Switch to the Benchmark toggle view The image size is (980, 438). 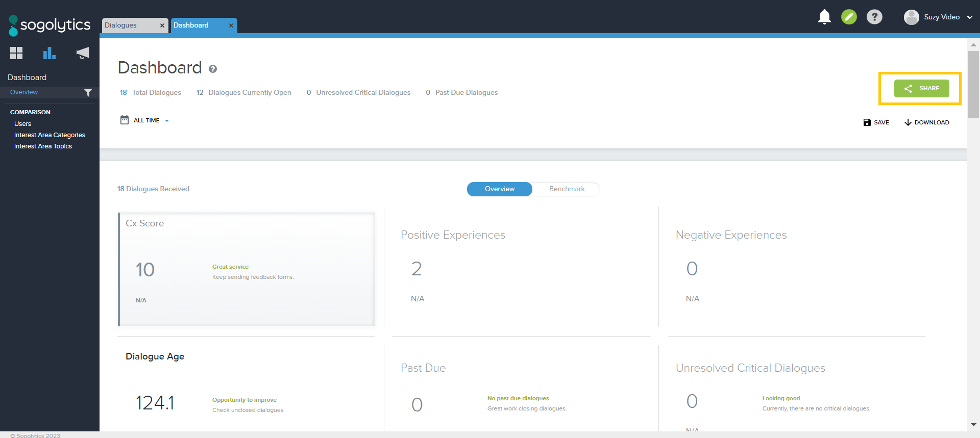tap(567, 189)
